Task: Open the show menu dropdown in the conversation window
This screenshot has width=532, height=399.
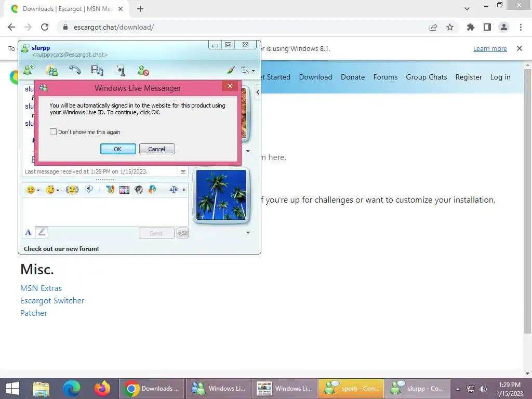Action: 248,71
